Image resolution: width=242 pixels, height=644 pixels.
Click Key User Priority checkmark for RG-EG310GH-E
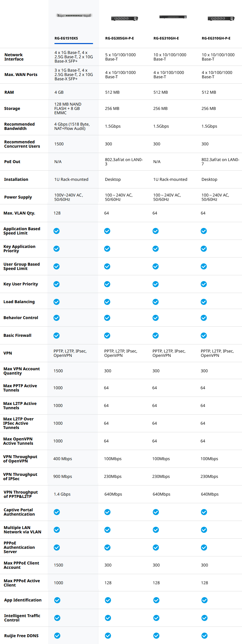tap(156, 284)
